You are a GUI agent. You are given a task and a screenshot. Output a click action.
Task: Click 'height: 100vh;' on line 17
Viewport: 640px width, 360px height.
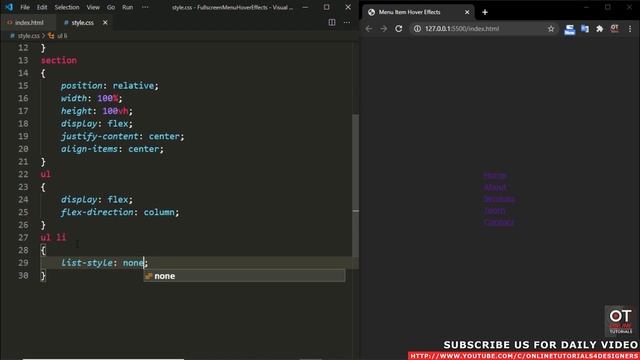97,111
